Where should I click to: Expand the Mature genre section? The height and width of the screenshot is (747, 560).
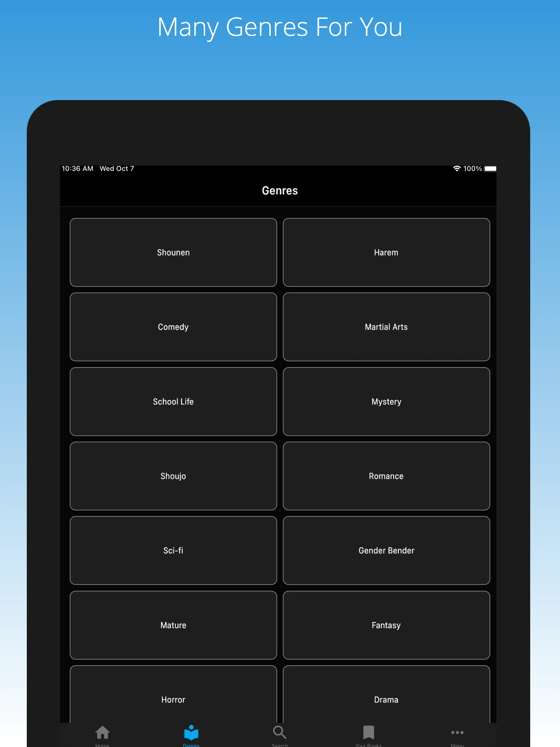174,625
